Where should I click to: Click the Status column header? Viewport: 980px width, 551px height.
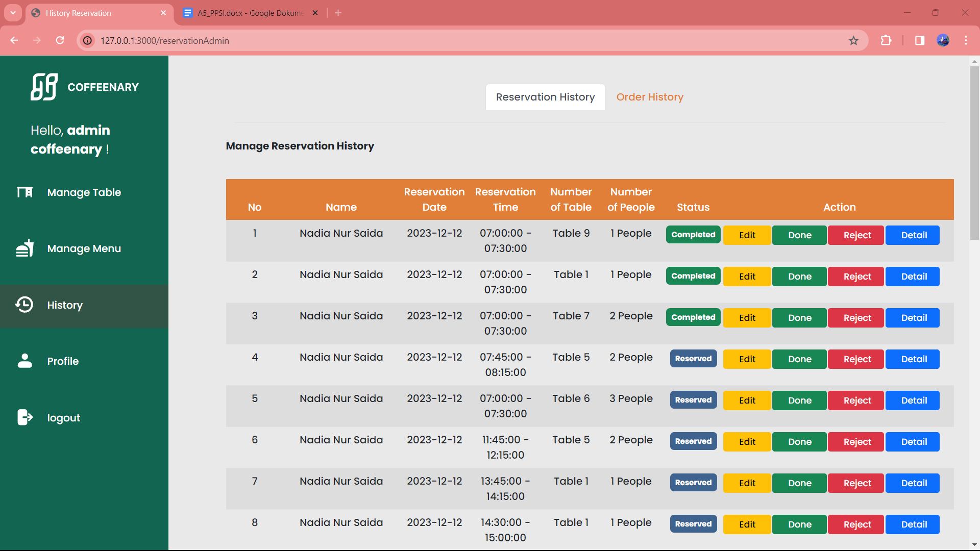(x=693, y=207)
